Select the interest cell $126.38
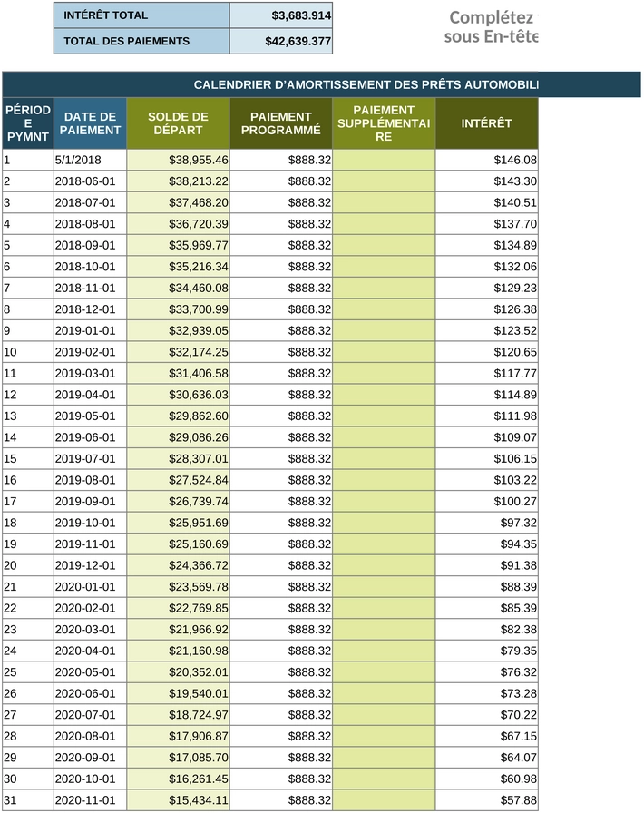The image size is (644, 813). click(486, 309)
